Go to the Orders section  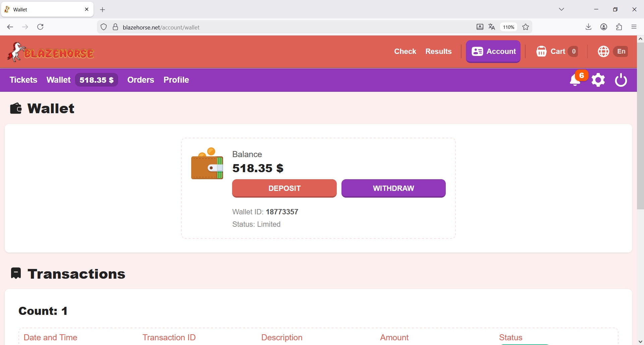(141, 80)
